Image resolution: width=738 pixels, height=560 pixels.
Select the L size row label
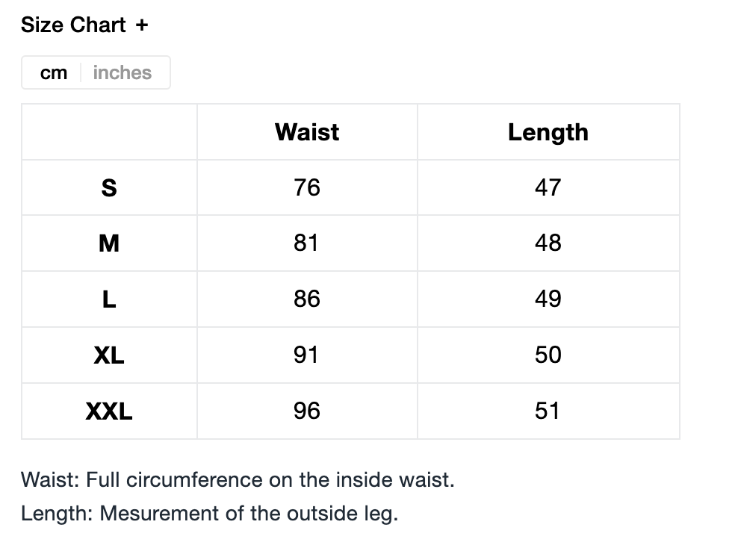point(109,299)
